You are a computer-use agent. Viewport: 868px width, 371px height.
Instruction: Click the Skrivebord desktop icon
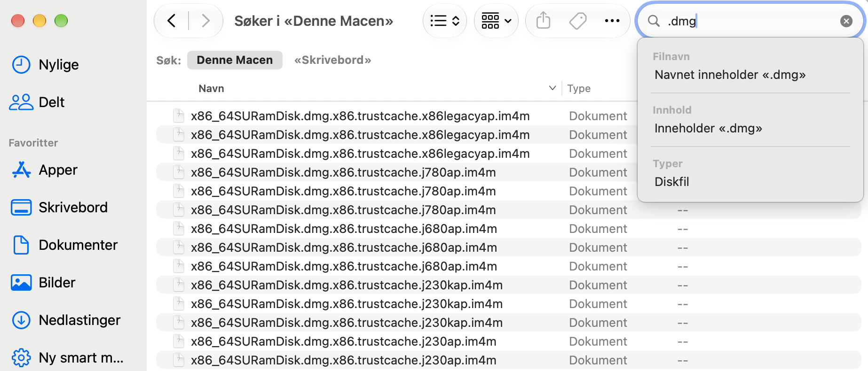(21, 208)
